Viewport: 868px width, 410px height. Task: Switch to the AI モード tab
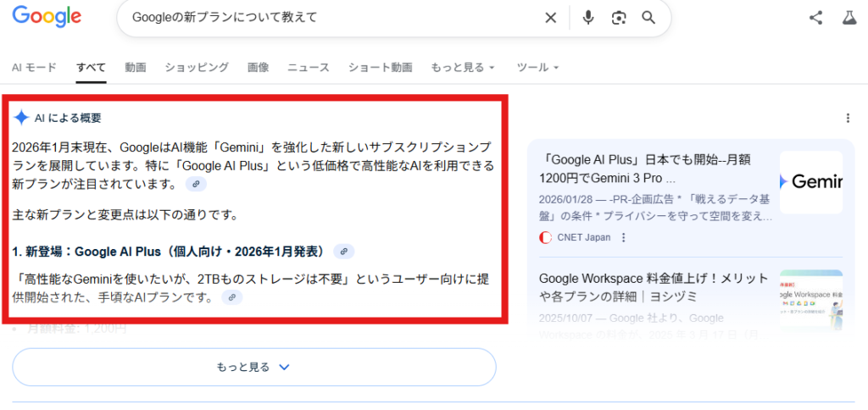[34, 67]
